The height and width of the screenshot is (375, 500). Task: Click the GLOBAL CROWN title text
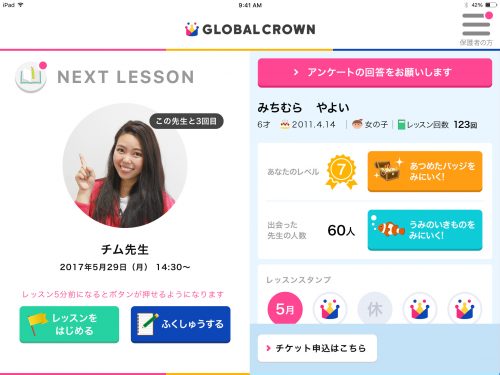(259, 29)
